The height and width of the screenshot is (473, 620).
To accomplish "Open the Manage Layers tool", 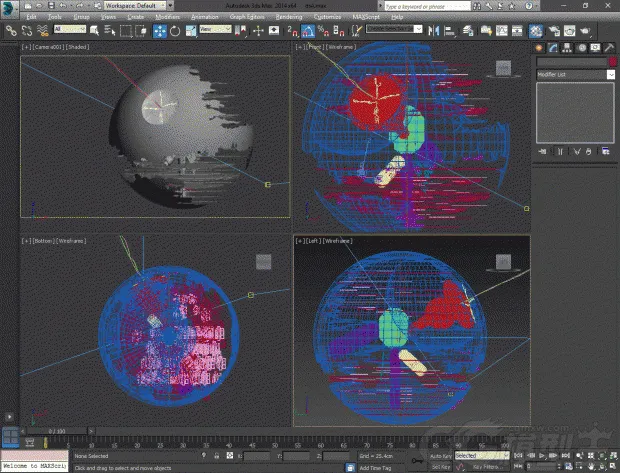I will click(468, 31).
